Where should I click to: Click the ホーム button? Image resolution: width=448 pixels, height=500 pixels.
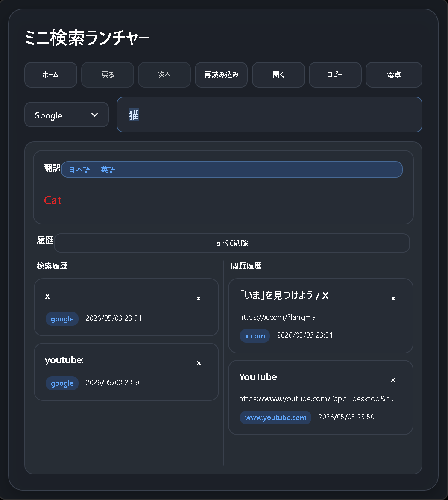tap(51, 75)
